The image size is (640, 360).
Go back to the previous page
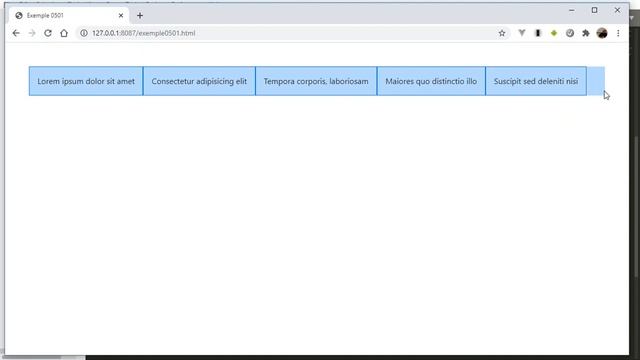(16, 33)
